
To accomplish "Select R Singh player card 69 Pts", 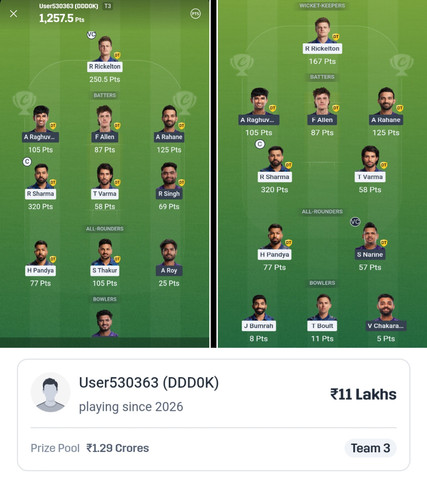I will click(169, 186).
